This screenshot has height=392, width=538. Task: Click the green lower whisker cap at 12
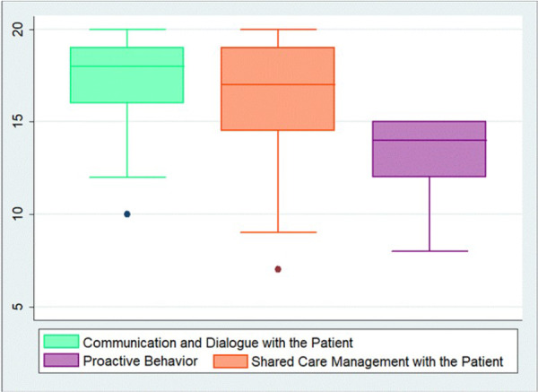click(x=127, y=177)
